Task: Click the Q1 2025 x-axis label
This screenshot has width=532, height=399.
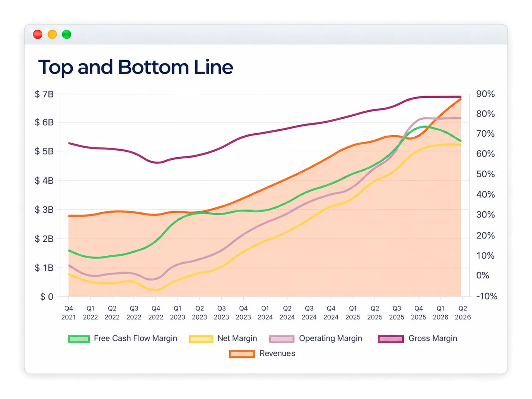Action: pos(353,313)
